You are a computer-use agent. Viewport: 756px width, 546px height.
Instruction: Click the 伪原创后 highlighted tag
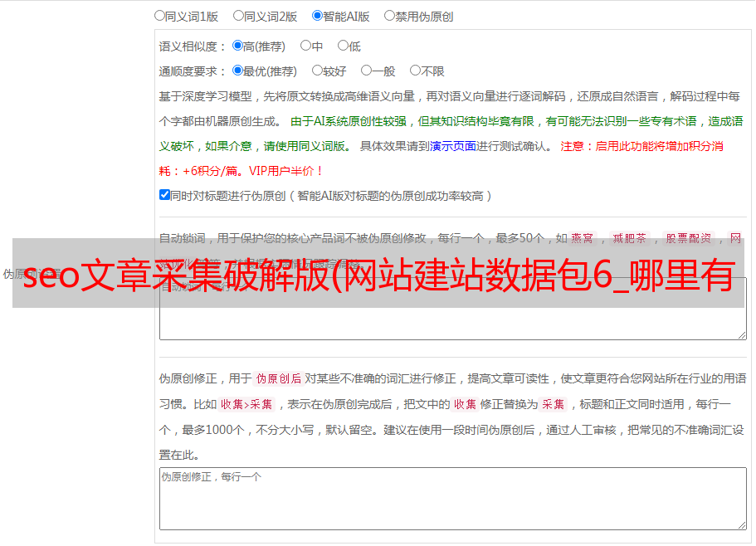point(279,378)
